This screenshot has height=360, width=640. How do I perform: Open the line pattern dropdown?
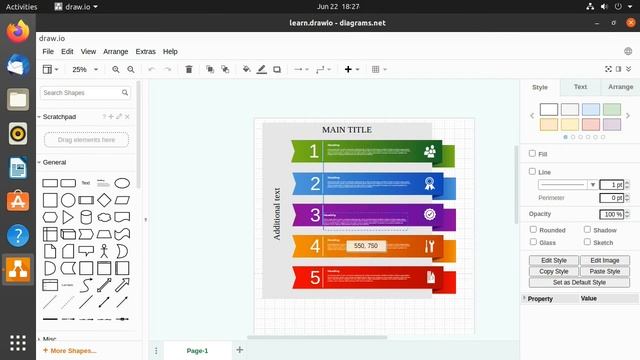tap(567, 185)
